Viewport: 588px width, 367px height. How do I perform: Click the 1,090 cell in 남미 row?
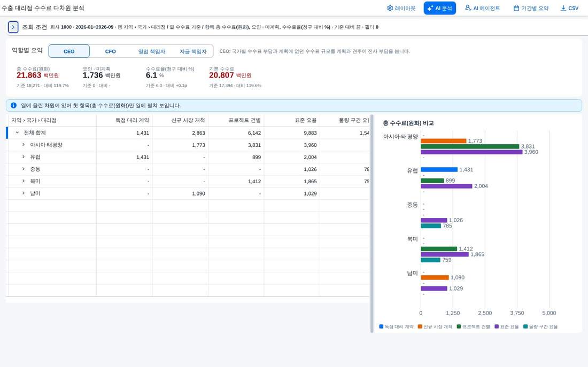coord(180,193)
